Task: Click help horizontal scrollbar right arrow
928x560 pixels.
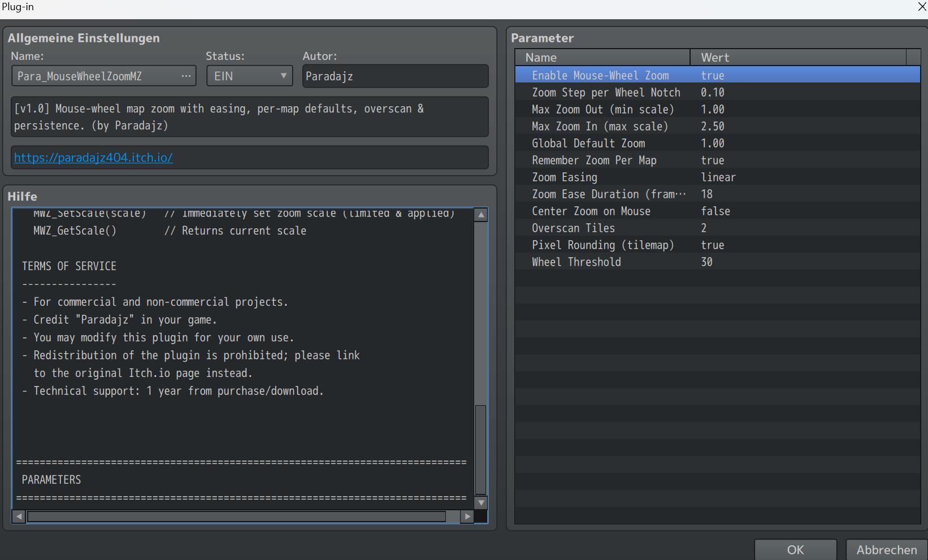Action: coord(467,516)
